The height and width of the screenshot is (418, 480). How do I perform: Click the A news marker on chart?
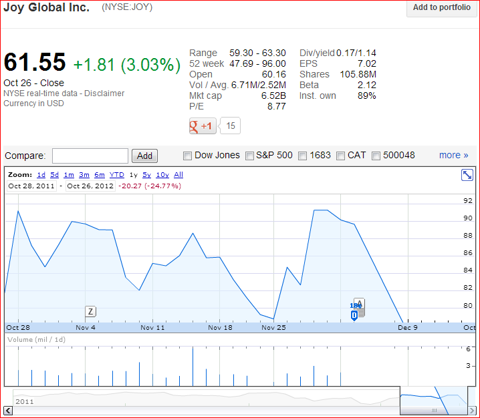360,303
